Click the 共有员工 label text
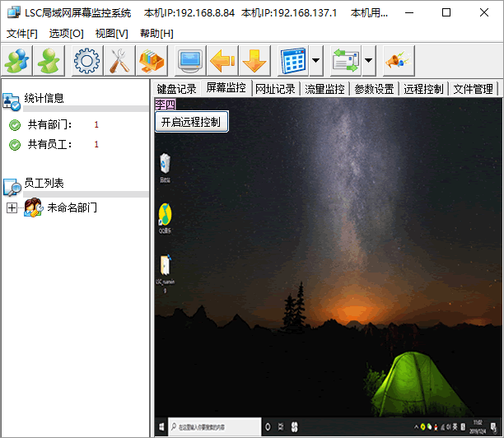 pos(49,145)
